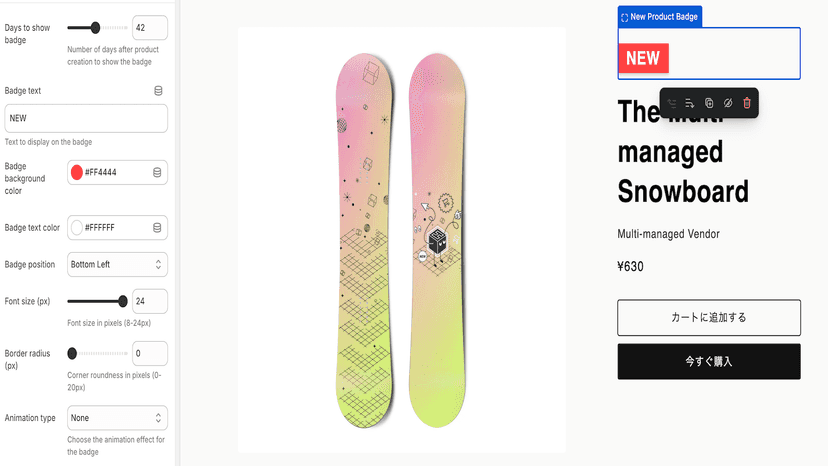Open dynamic source for Badge text color
828x466 pixels.
coord(157,228)
